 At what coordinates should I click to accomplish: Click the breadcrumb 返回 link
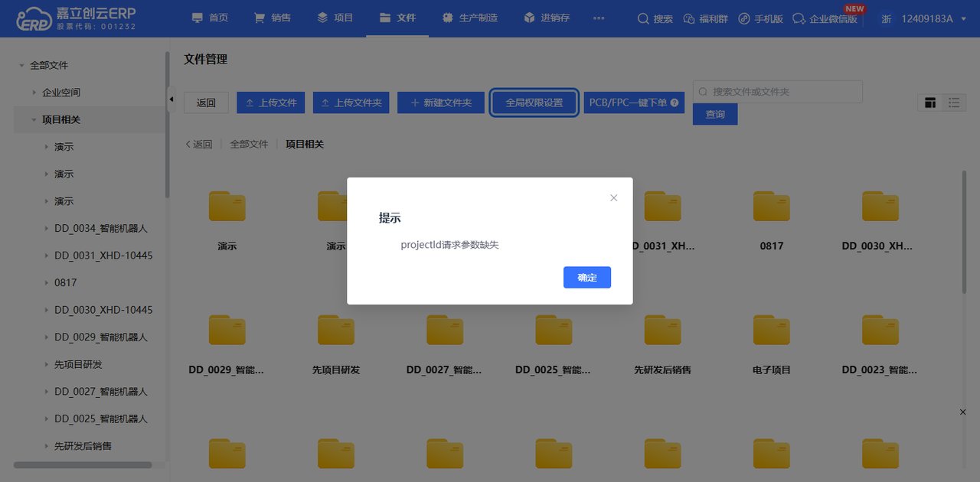pyautogui.click(x=199, y=144)
